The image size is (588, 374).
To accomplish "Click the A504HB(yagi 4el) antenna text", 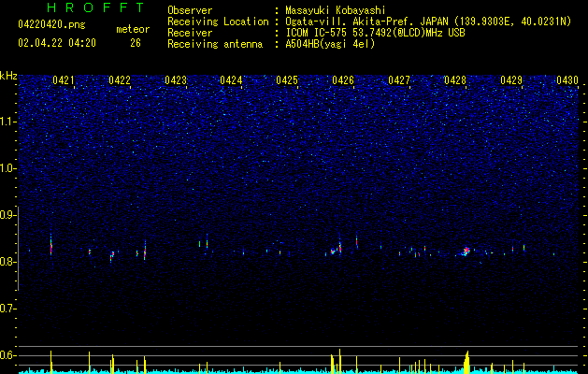I will [330, 44].
